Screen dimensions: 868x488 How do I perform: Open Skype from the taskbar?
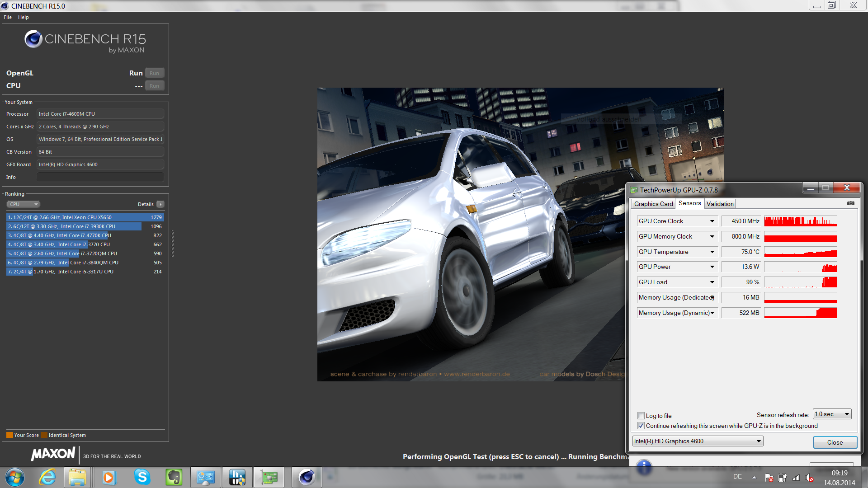coord(142,477)
